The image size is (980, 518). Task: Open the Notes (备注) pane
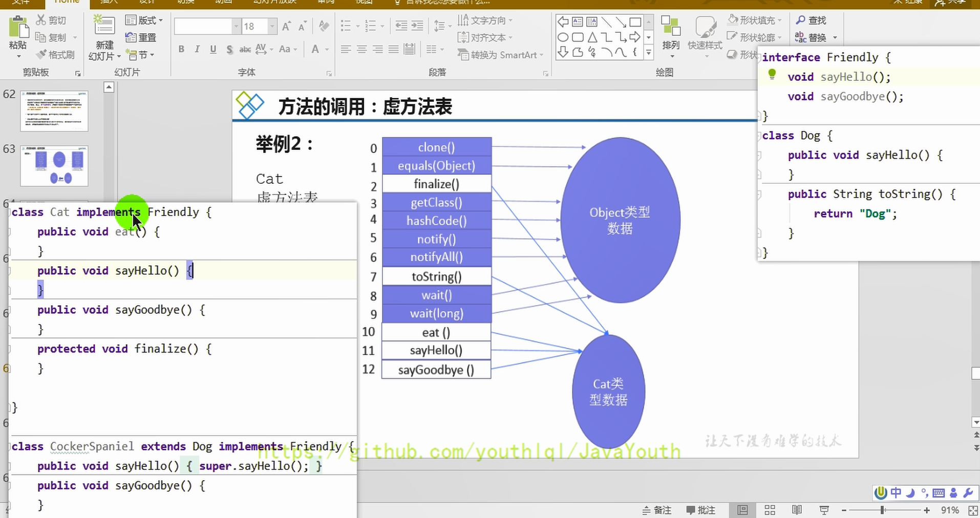coord(657,510)
